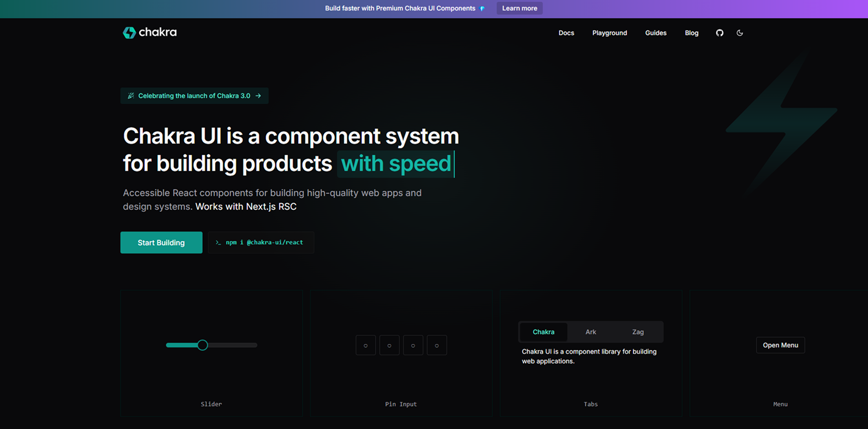Open the GitHub repository icon
Viewport: 868px width, 429px height.
click(720, 33)
